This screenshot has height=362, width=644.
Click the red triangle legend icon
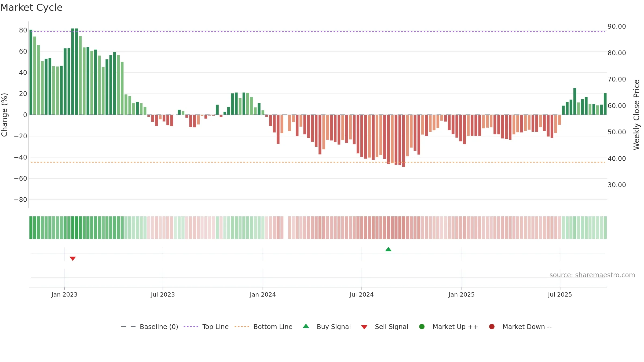pos(364,327)
